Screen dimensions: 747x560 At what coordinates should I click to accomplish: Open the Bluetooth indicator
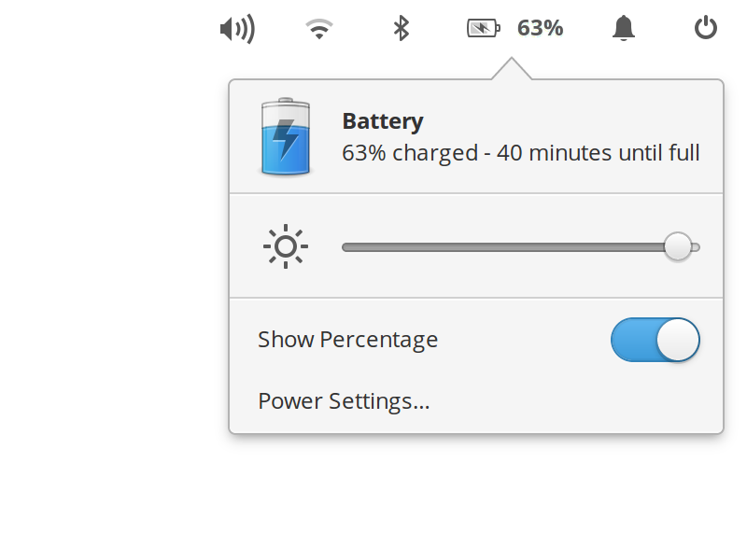pyautogui.click(x=402, y=28)
